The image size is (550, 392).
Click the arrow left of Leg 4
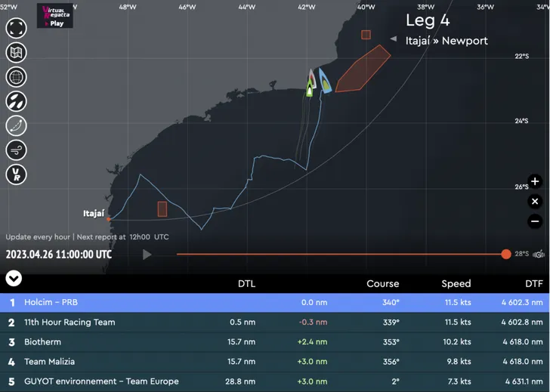393,39
